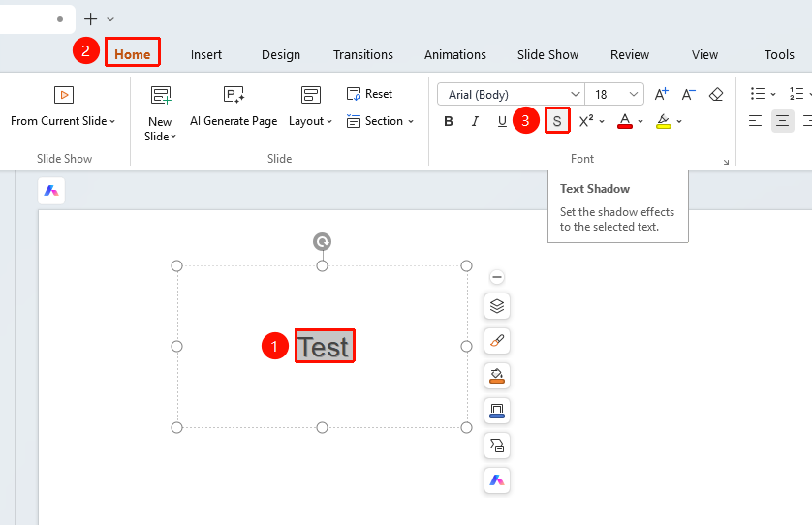The width and height of the screenshot is (812, 525).
Task: Start slideshow From Current Slide icon
Action: (x=64, y=95)
